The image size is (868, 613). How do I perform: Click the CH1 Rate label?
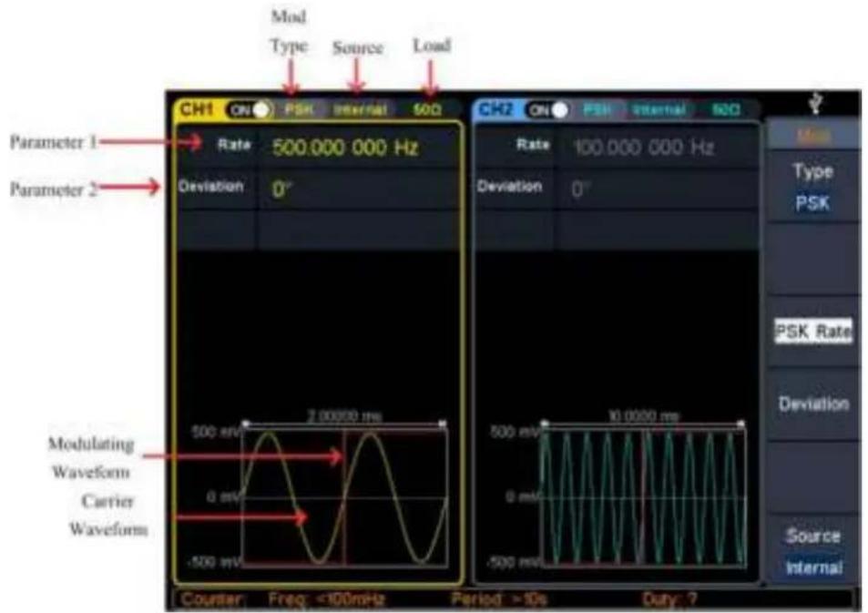(x=234, y=145)
